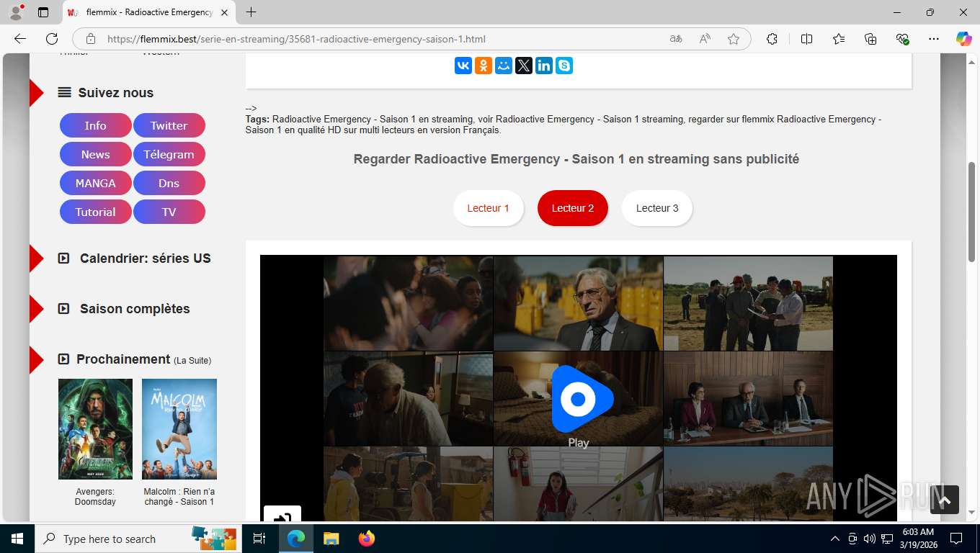Open the volume control in system tray
The width and height of the screenshot is (980, 553).
coord(870,539)
